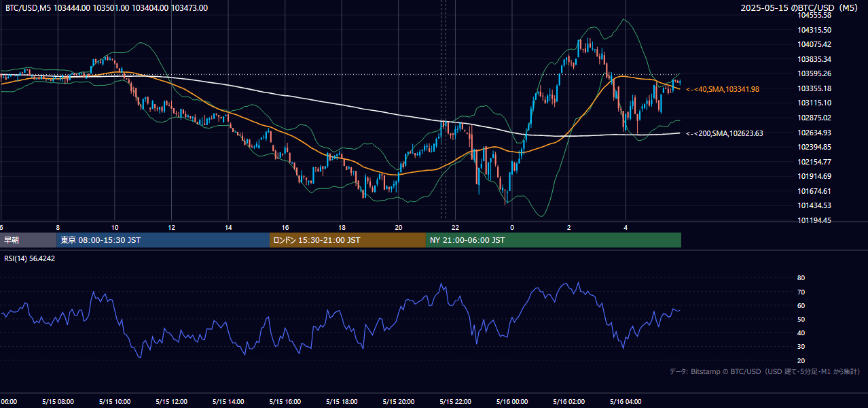Click the BTC/USD,M5 OHLC header text

tap(107, 8)
